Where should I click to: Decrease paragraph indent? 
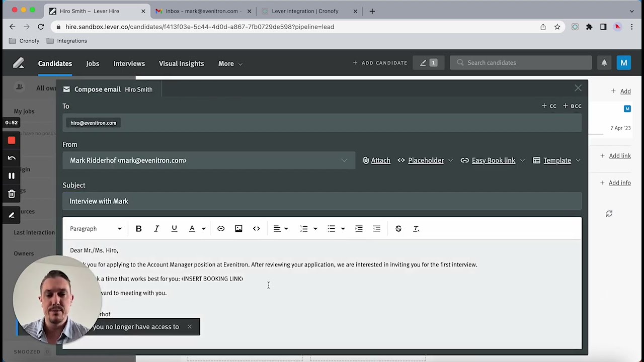pos(377,229)
